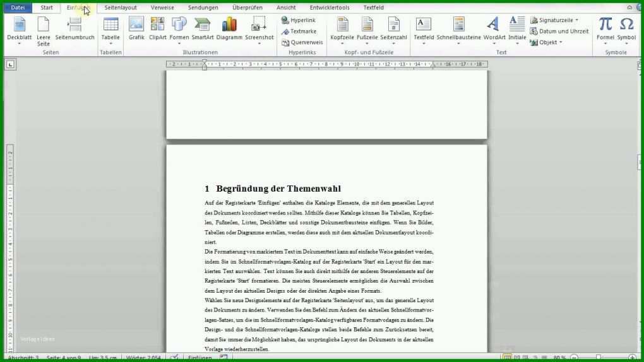Click the 'Wörter: 2.054' word count
The width and height of the screenshot is (644, 362).
(x=143, y=358)
